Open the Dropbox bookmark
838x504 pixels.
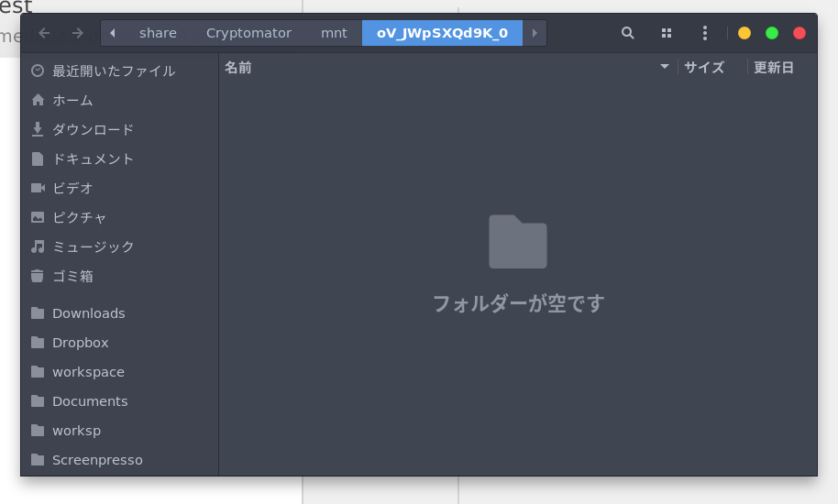pyautogui.click(x=80, y=343)
